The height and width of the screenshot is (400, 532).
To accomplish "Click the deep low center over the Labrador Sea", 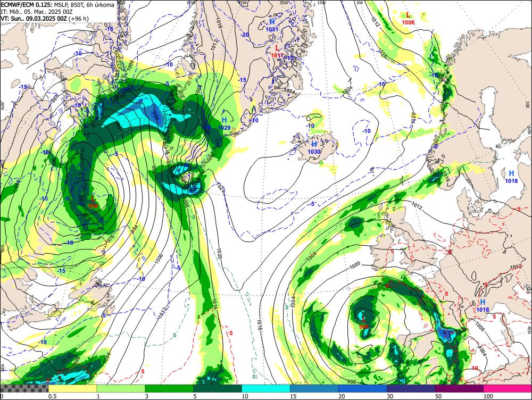I will click(93, 202).
